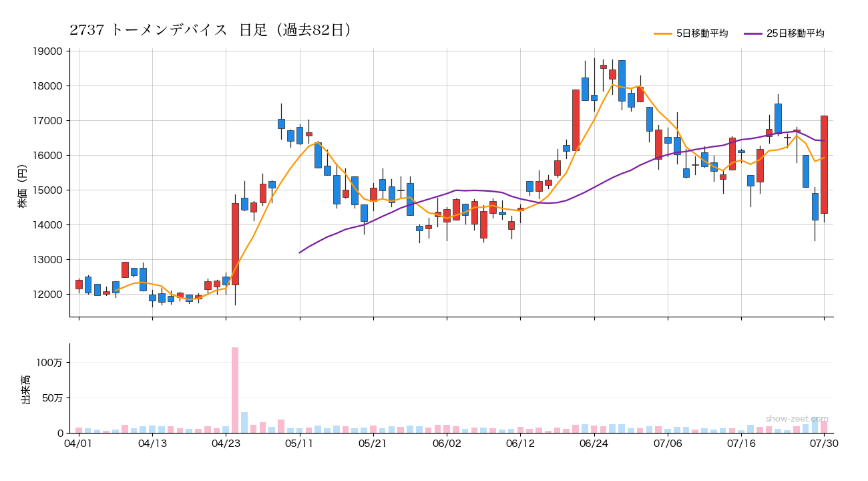This screenshot has height=481, width=868.
Task: Click the tallest pink volume bar
Action: tap(235, 390)
